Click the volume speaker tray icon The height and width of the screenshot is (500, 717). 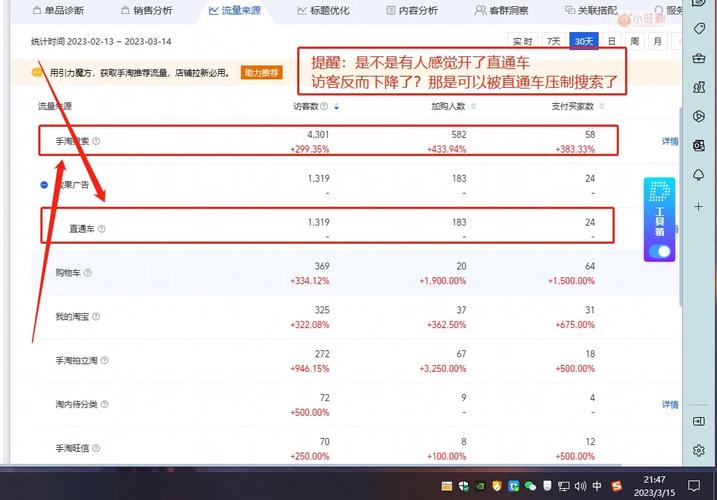[580, 486]
